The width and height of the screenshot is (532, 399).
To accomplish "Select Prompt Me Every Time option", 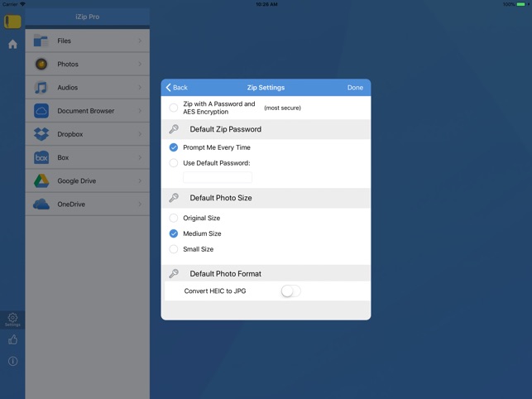I will 174,147.
